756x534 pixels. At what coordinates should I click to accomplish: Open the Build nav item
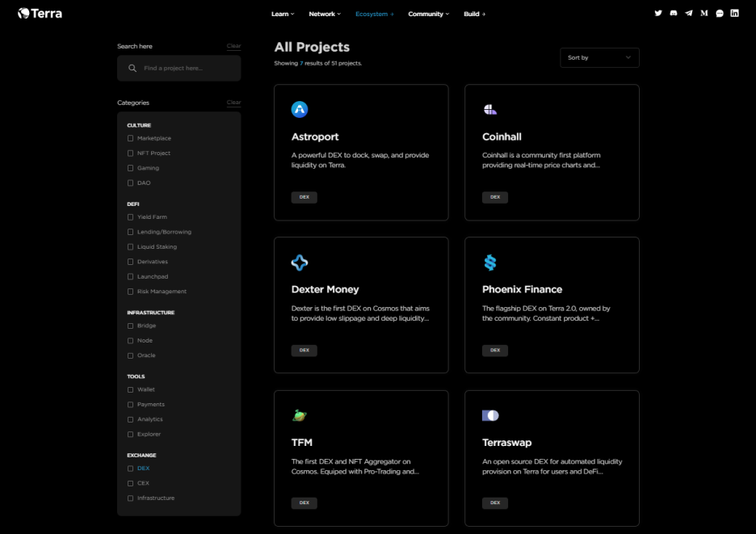coord(474,14)
